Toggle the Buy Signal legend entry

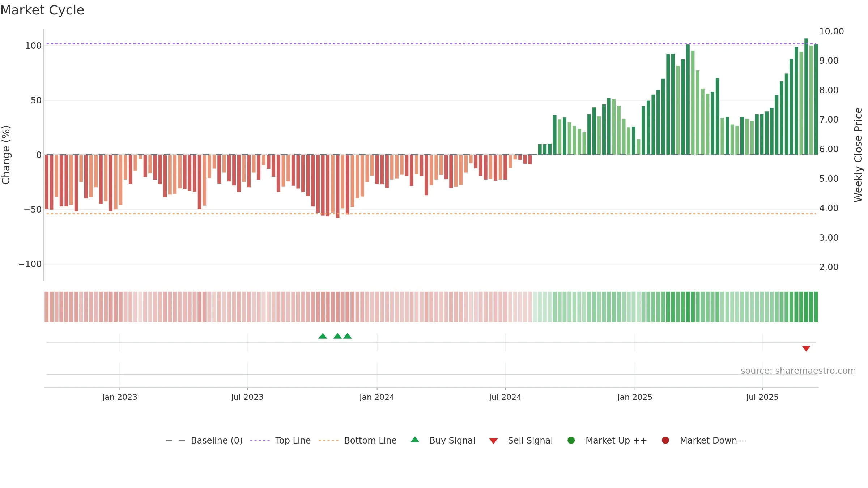[x=443, y=440]
